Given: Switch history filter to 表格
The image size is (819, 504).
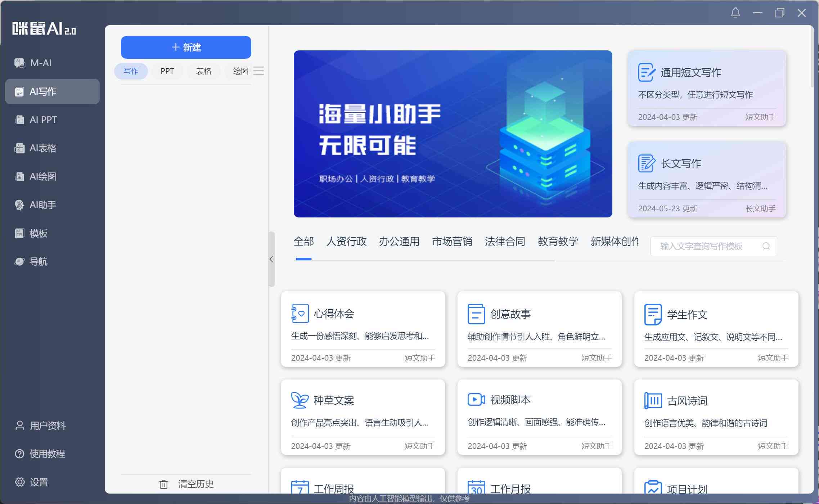Looking at the screenshot, I should tap(204, 71).
